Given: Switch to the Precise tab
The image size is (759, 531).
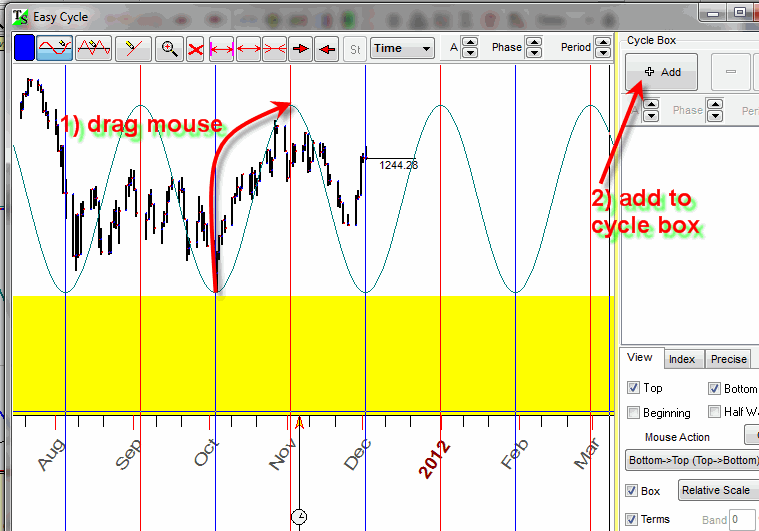Looking at the screenshot, I should [x=728, y=360].
